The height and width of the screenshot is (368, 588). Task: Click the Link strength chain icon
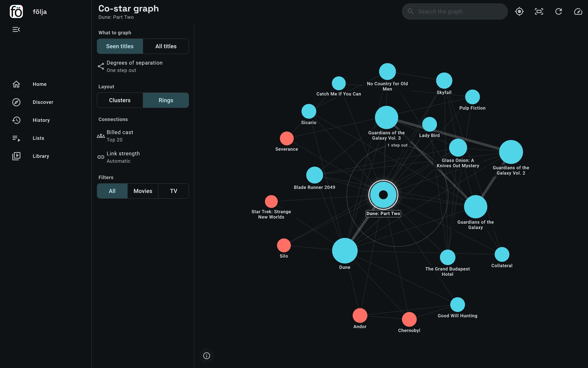point(101,157)
